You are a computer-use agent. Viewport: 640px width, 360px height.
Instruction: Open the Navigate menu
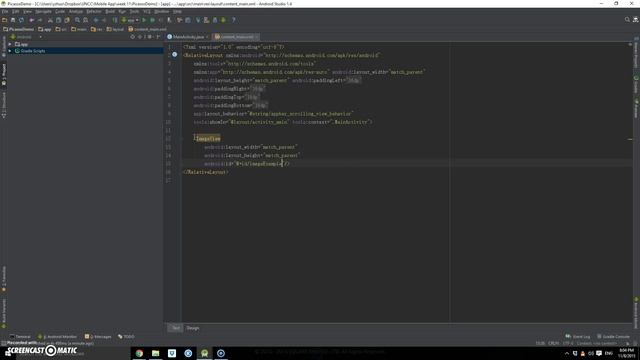(x=43, y=11)
